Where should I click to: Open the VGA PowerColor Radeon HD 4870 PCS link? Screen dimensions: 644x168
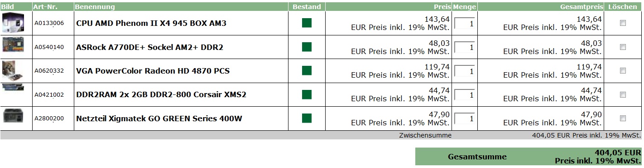pyautogui.click(x=153, y=71)
